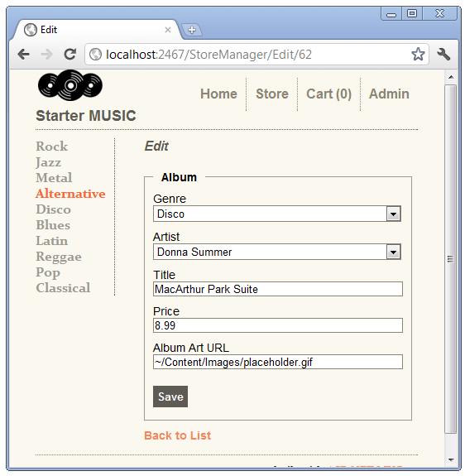
Task: Click the vertical scrollbar thumb
Action: point(451,259)
